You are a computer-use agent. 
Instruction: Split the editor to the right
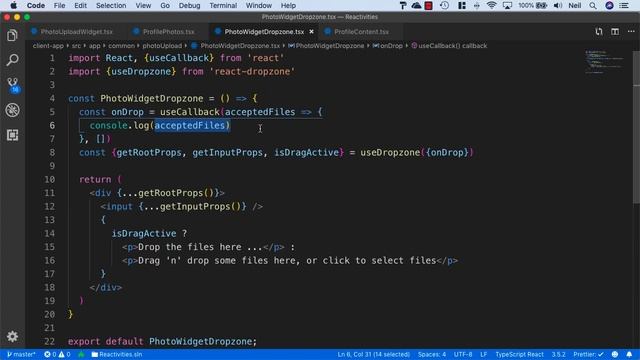click(x=615, y=31)
